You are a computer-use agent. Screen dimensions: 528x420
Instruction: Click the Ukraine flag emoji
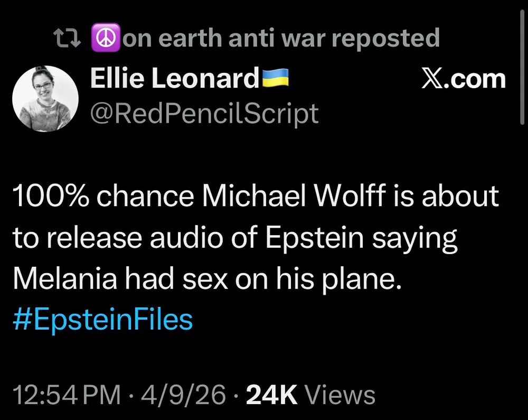[x=276, y=79]
